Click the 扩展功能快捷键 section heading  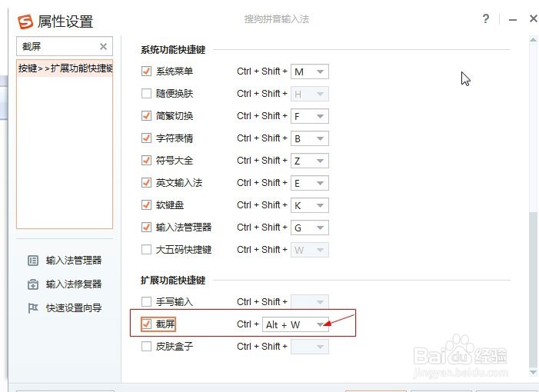point(173,281)
